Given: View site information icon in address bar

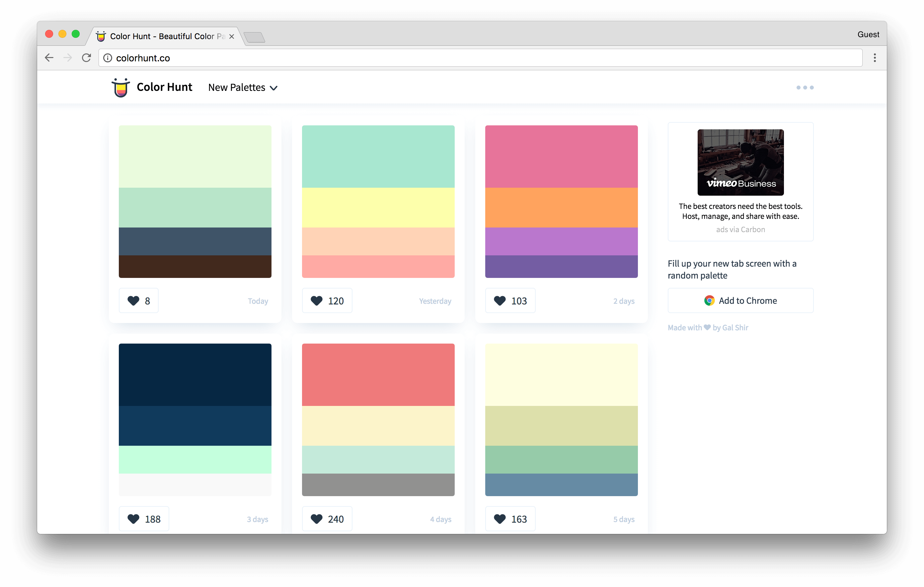Looking at the screenshot, I should pyautogui.click(x=108, y=58).
